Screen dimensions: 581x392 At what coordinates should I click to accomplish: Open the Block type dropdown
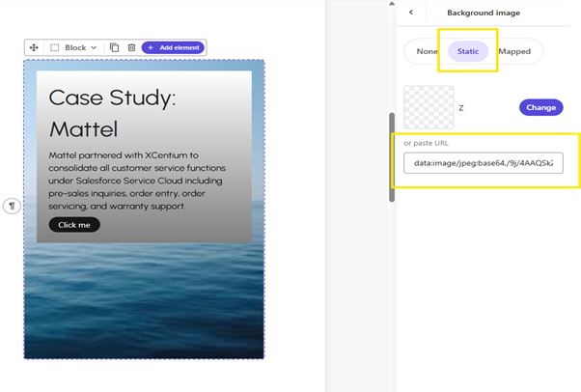(81, 47)
